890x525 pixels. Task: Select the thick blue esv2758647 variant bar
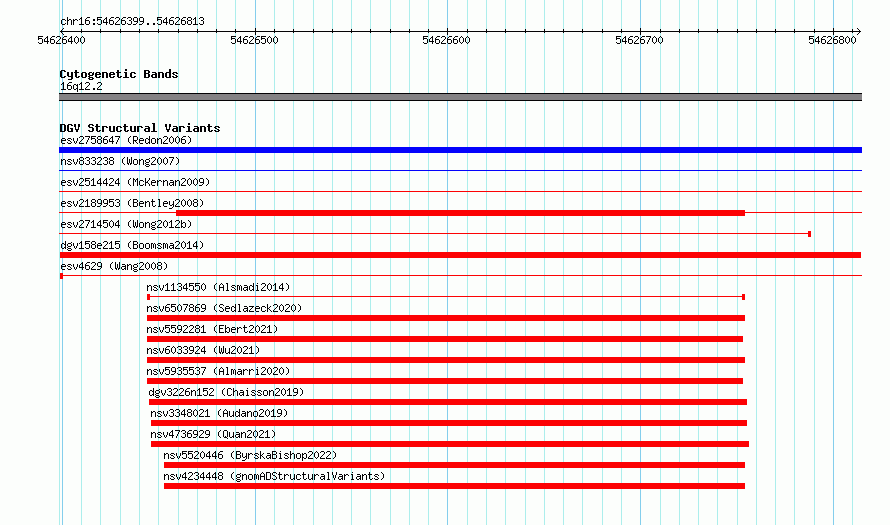point(460,150)
